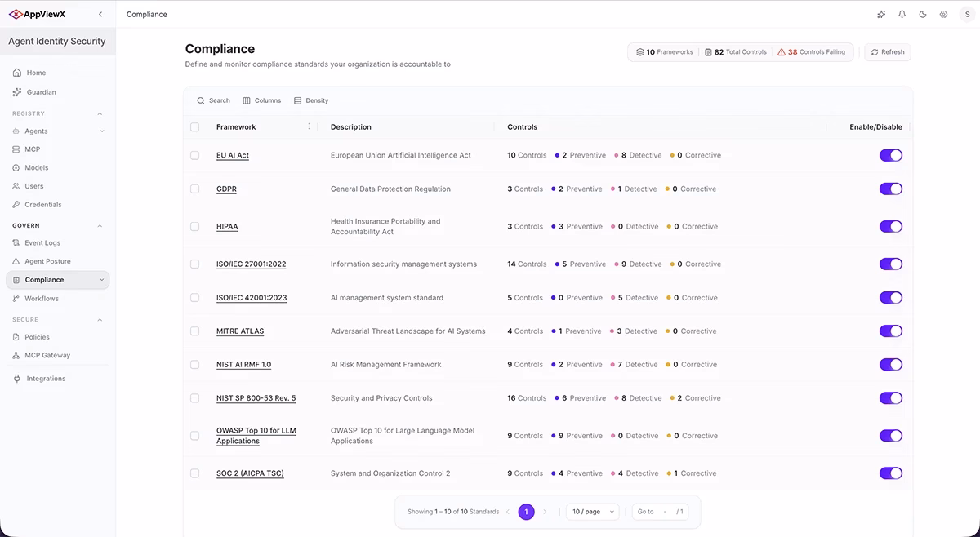Click the 10 Frameworks stat
Viewport: 980px width, 537px height.
[x=665, y=52]
